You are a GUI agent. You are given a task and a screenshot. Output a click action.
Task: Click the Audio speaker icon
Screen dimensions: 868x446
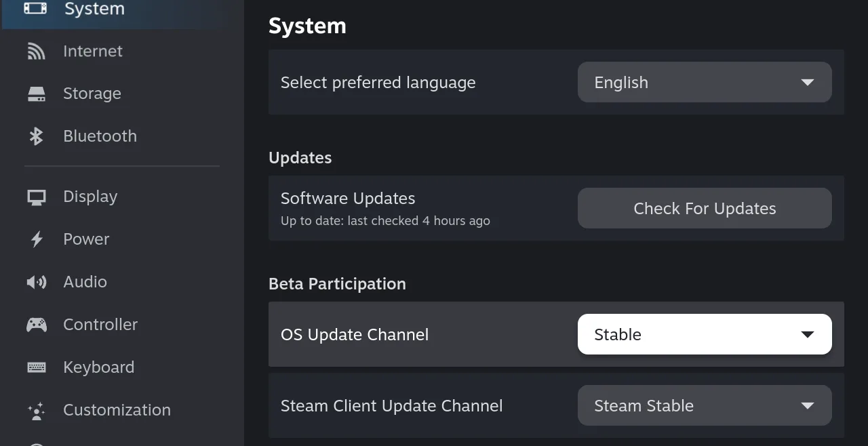tap(36, 282)
